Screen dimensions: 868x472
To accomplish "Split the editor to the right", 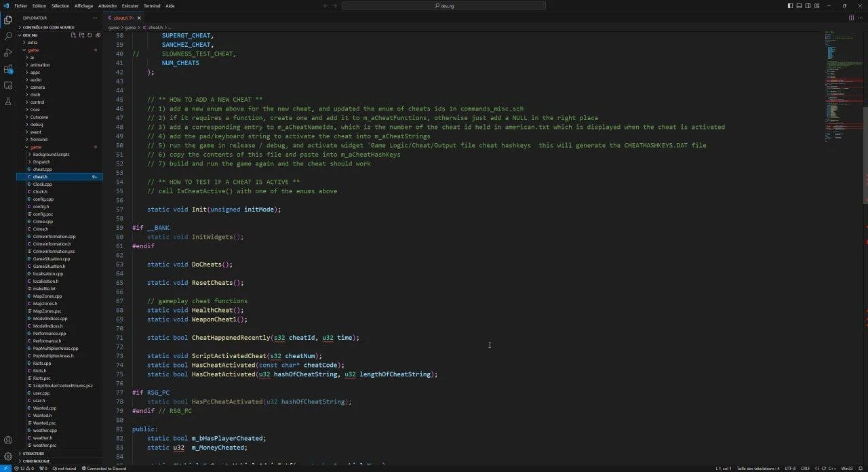I will click(x=852, y=18).
